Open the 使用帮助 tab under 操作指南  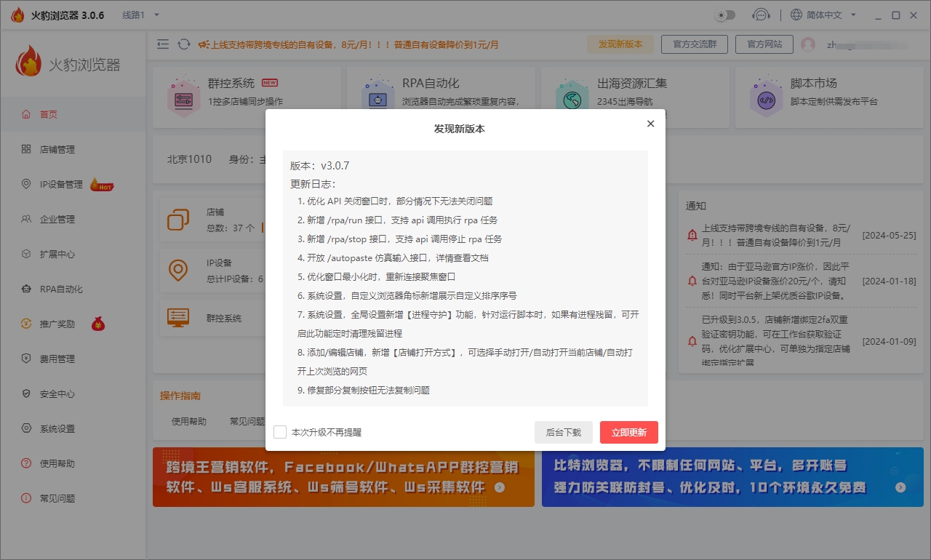[x=189, y=421]
